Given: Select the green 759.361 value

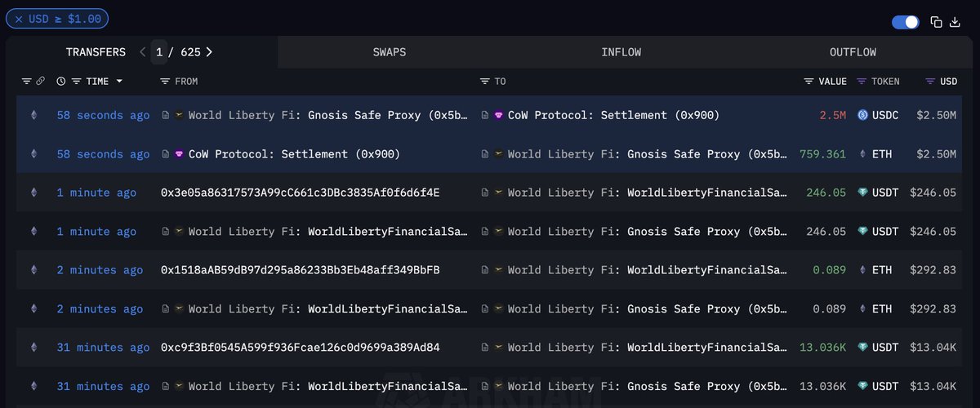Looking at the screenshot, I should tap(822, 153).
